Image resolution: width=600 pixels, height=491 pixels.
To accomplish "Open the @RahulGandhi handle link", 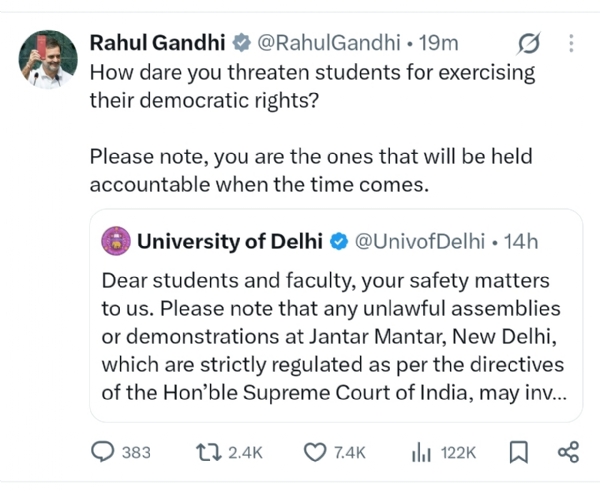I will [x=329, y=42].
